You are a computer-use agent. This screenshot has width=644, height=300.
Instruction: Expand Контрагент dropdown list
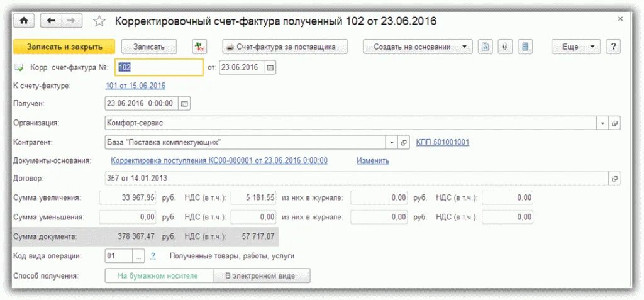pos(392,143)
